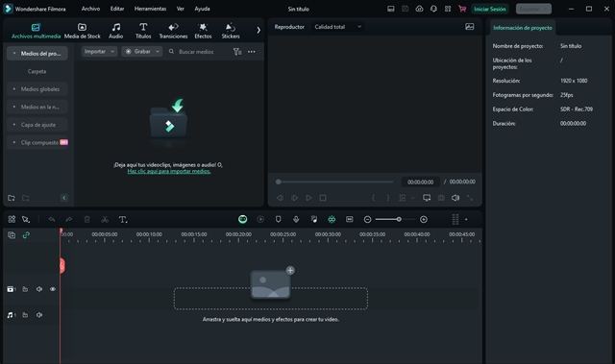Click the Iniciar Sesión button
Screen dimensions: 615x364
490,9
